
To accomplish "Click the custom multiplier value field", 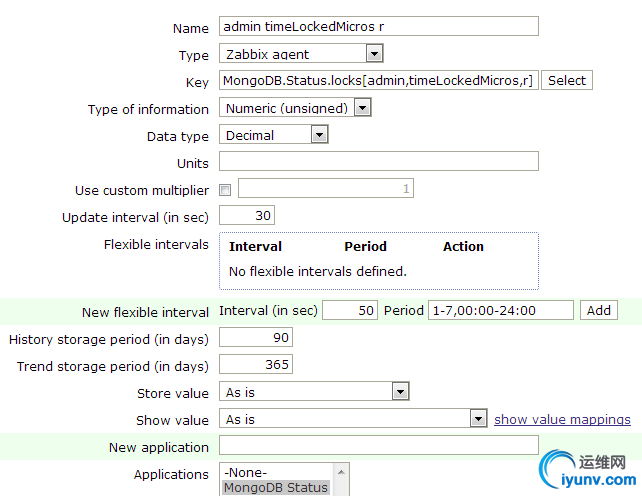I will coord(325,189).
